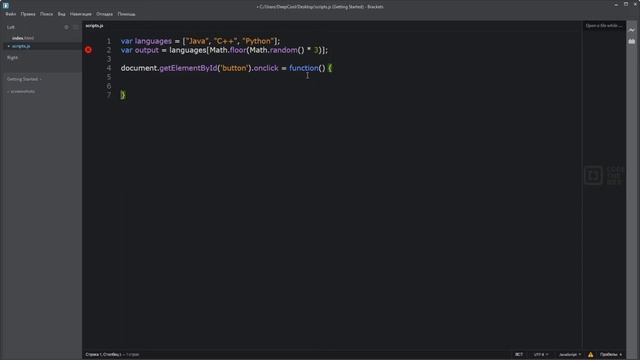This screenshot has height=360, width=640.
Task: Click the split view layout icon
Action: (76, 27)
